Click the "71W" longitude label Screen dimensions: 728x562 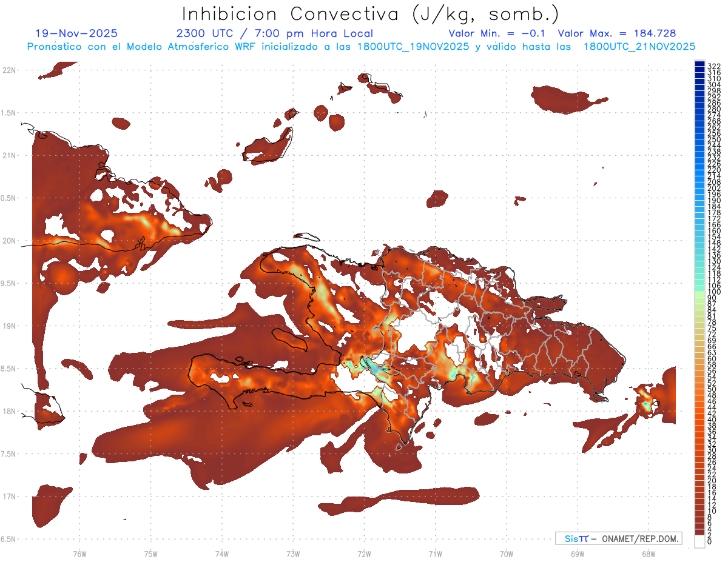click(x=435, y=554)
